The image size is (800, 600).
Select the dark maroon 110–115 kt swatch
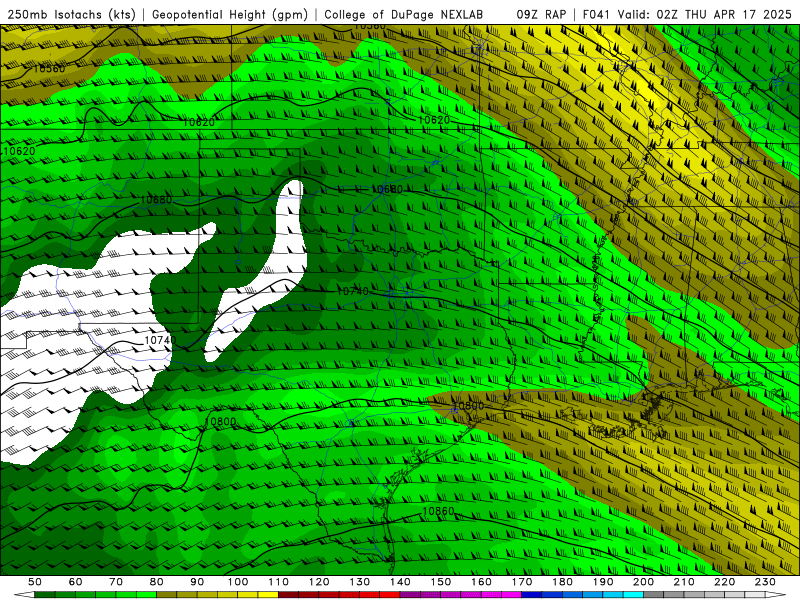289,595
